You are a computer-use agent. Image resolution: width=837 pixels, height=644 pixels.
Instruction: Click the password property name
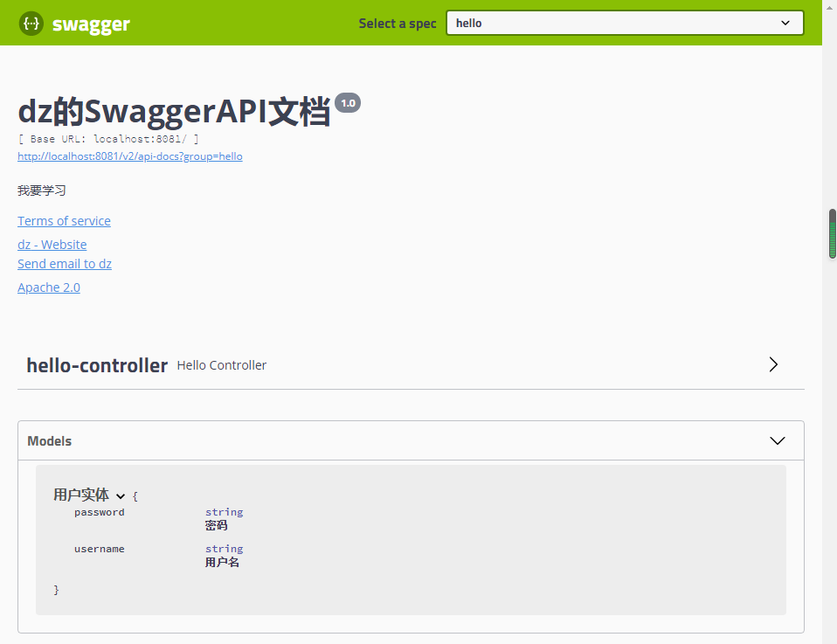100,512
